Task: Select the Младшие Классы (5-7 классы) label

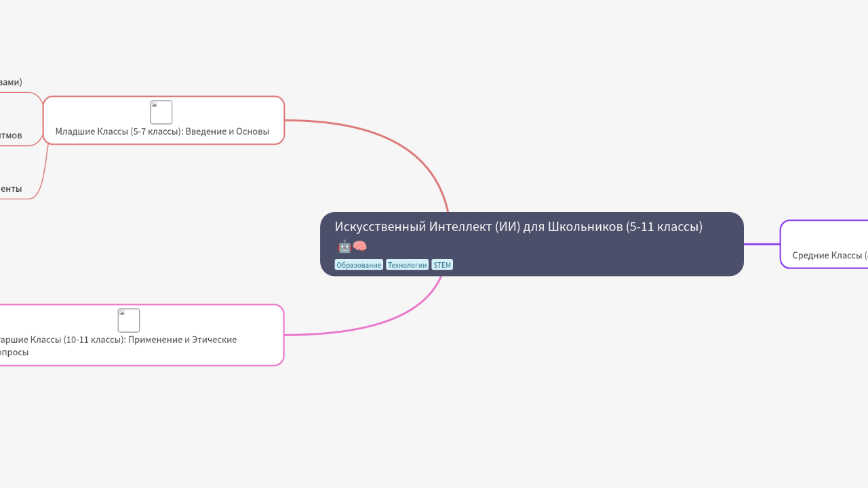Action: pyautogui.click(x=162, y=131)
